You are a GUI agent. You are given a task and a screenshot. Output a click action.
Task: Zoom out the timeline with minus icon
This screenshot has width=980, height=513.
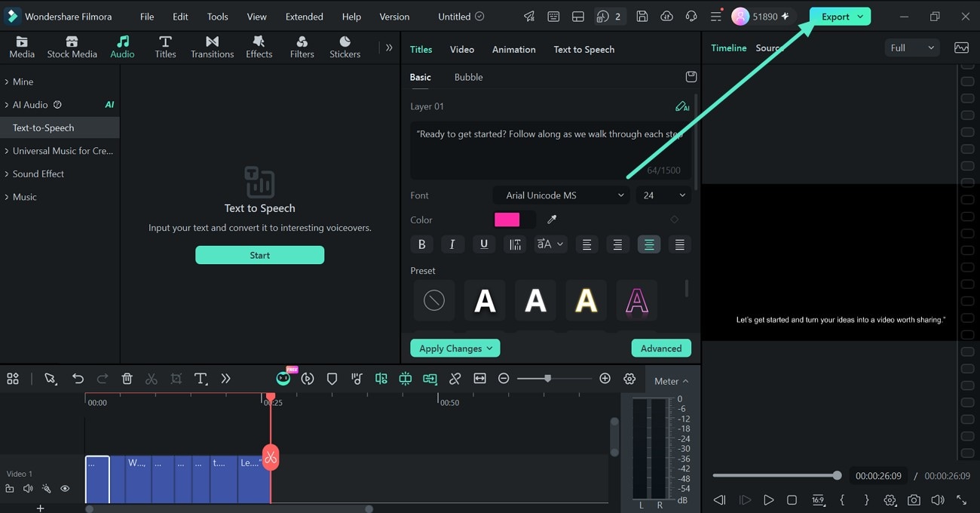pos(504,379)
